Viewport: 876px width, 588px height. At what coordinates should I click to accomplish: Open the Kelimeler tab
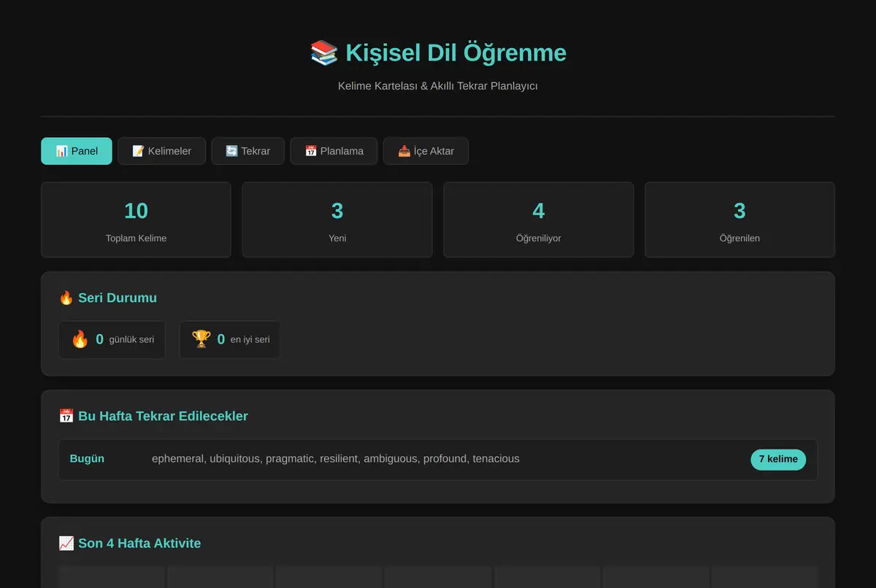pyautogui.click(x=161, y=151)
